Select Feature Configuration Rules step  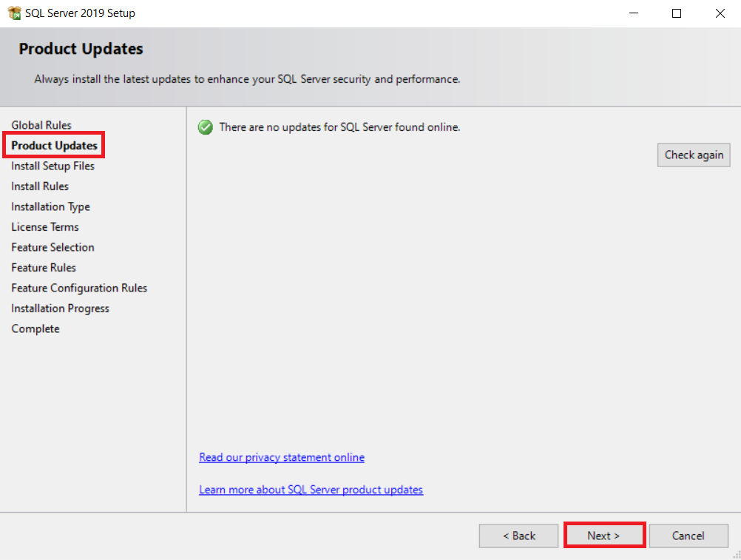point(79,288)
